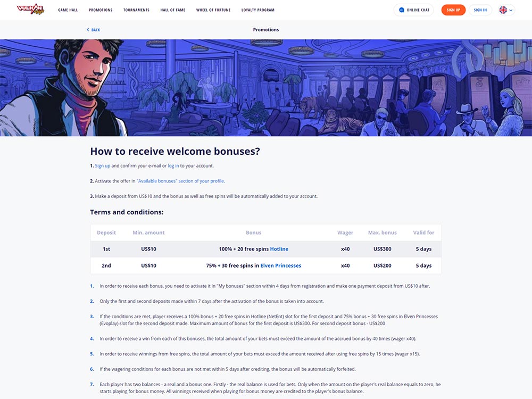Click the Sign In button
Viewport: 532px width, 399px height.
[x=480, y=10]
